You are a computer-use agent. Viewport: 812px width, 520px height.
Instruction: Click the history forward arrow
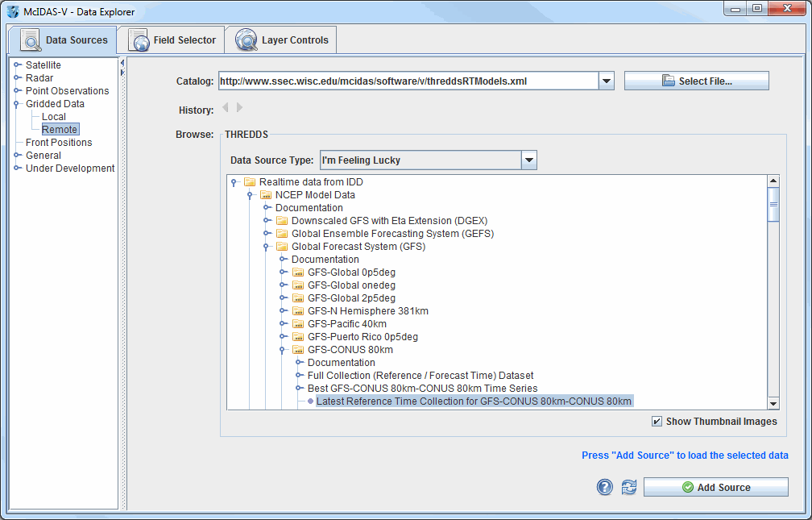coord(239,107)
